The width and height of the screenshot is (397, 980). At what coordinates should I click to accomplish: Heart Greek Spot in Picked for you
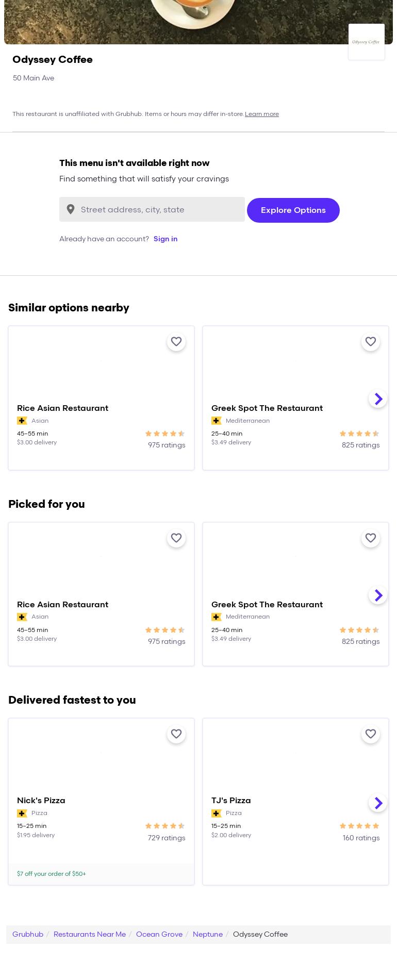(x=371, y=538)
